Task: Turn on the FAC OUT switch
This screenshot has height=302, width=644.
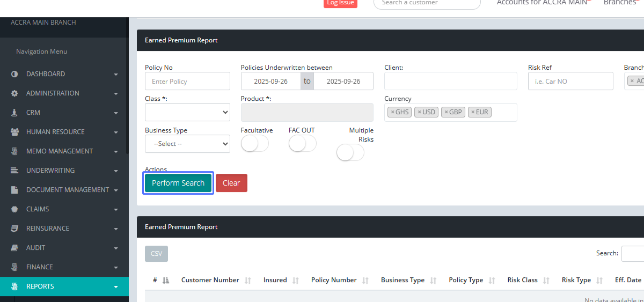Action: click(x=302, y=144)
